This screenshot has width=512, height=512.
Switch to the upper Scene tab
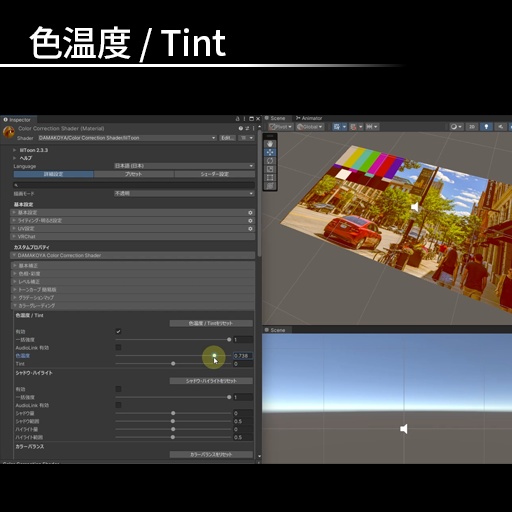click(276, 118)
